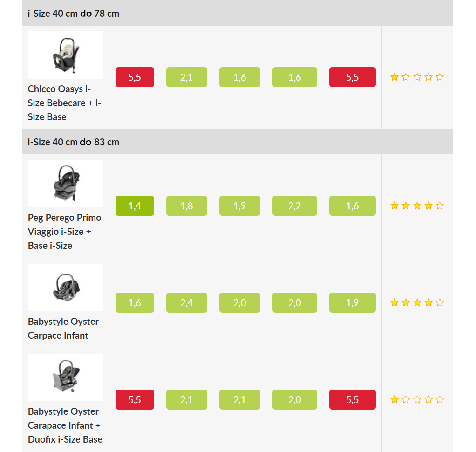Open the Peg Perego Primo Viaggio seat thumbnail
The height and width of the screenshot is (452, 476).
(x=66, y=184)
